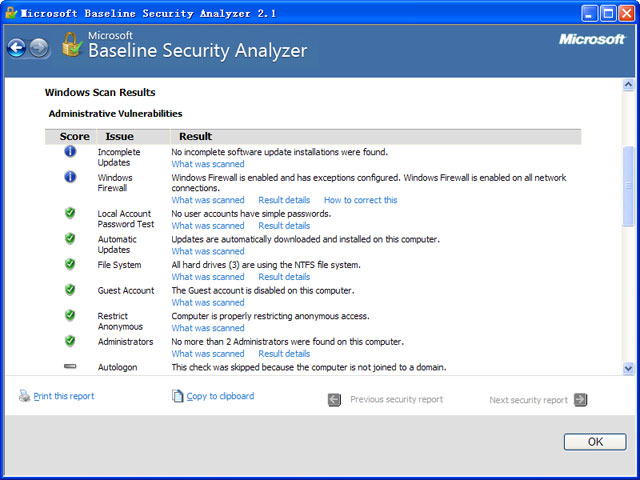This screenshot has width=640, height=480.
Task: Select text 'All hard drives (3) are using the NTFS'
Action: click(x=243, y=265)
